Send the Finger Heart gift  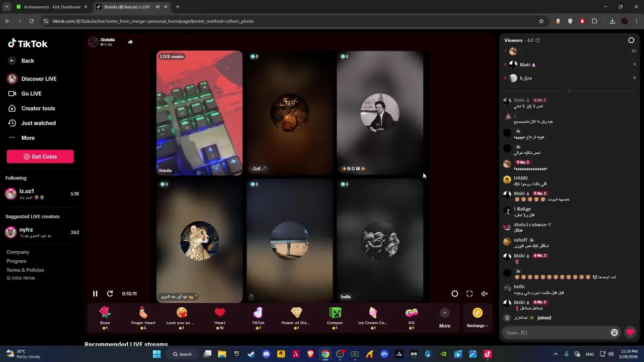[143, 318]
